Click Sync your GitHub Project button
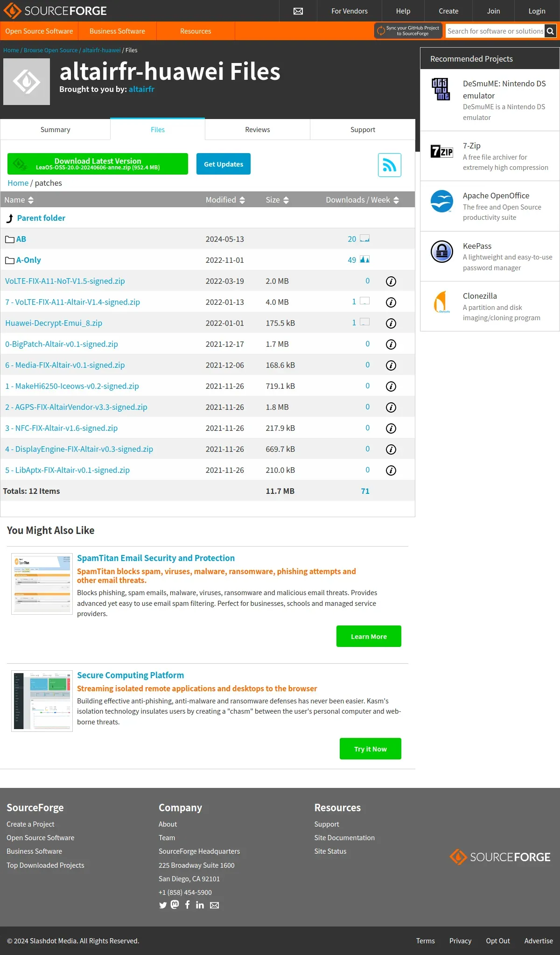560x955 pixels. click(x=408, y=31)
